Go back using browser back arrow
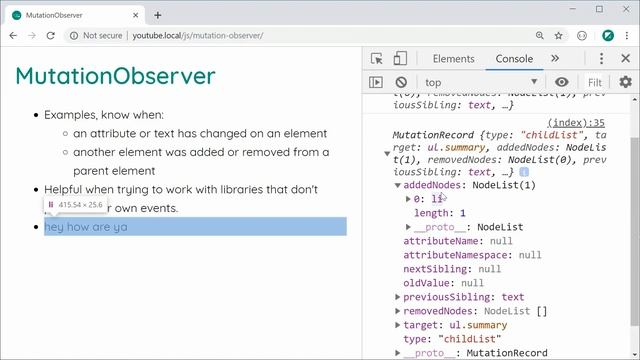This screenshot has width=640, height=360. 13,36
